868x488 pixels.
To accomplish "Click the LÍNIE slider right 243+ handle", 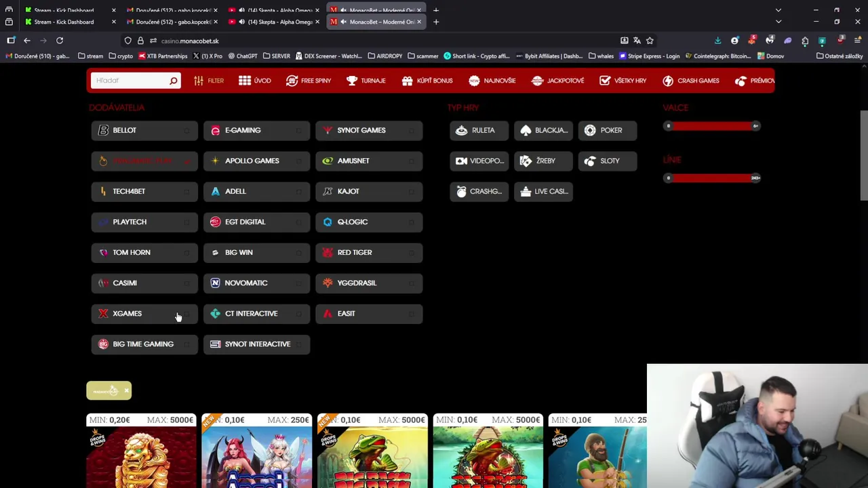I will [x=755, y=178].
